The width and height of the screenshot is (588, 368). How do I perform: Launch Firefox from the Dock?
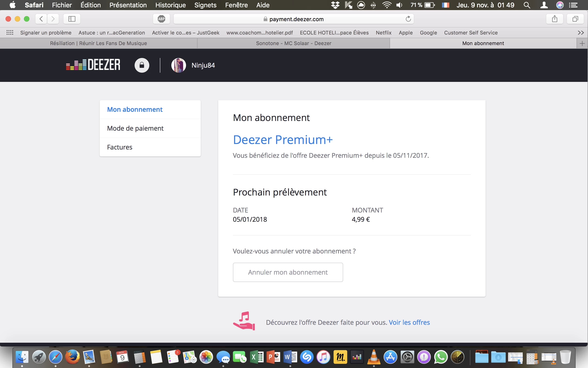72,357
